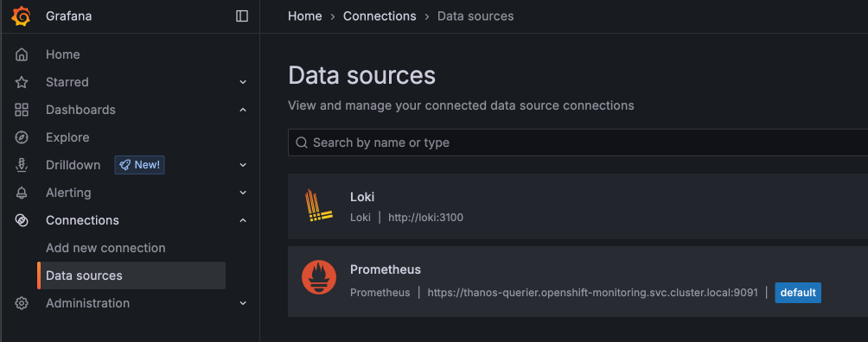
Task: Open Starred in the sidebar
Action: tap(67, 82)
